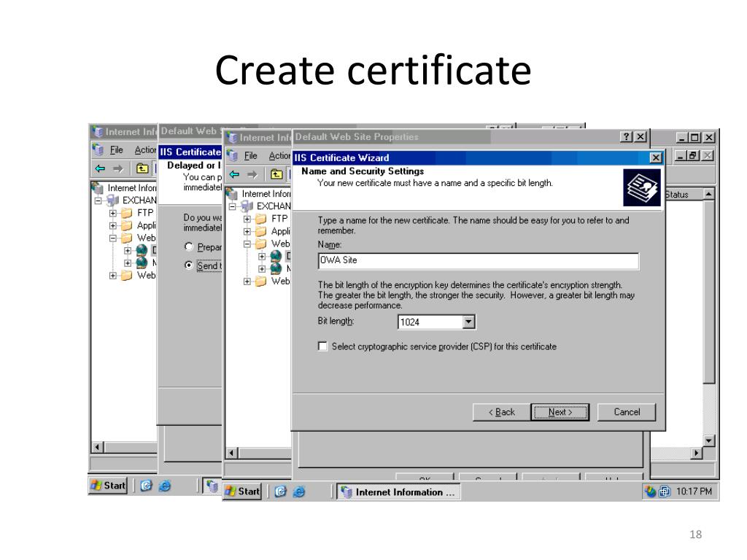Open File menu in front IIS window
Screen dimensions: 747x560
click(x=251, y=156)
